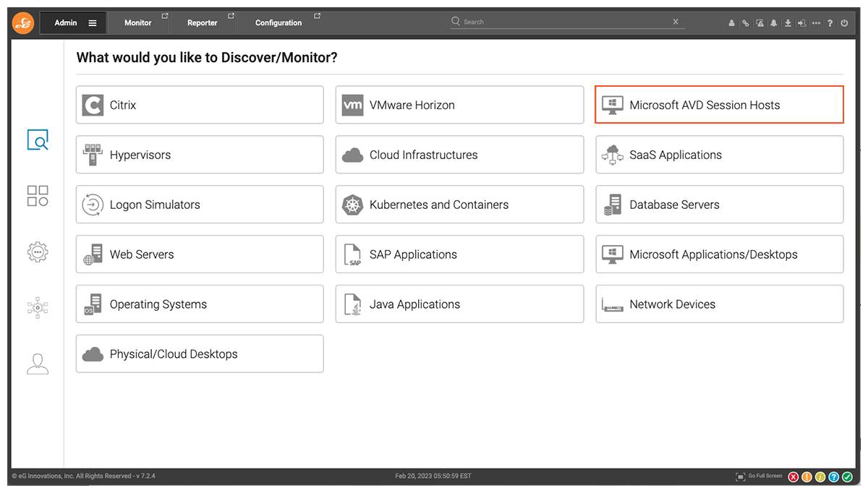Choose the Web Servers tile
Image resolution: width=868 pixels, height=493 pixels.
(x=200, y=254)
